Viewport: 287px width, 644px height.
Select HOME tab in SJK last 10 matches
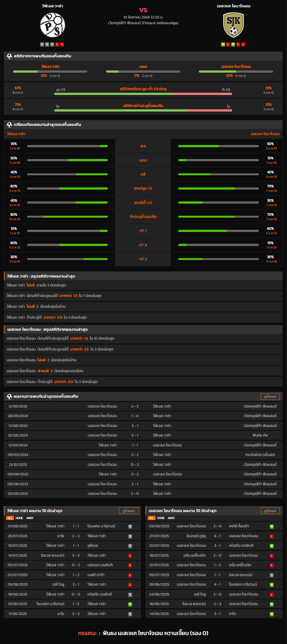point(161,518)
